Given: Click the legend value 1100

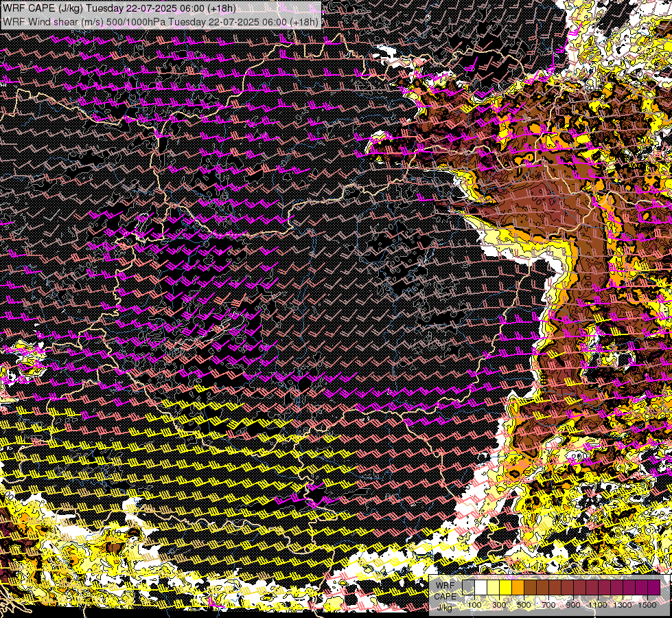Looking at the screenshot, I should click(x=598, y=605).
